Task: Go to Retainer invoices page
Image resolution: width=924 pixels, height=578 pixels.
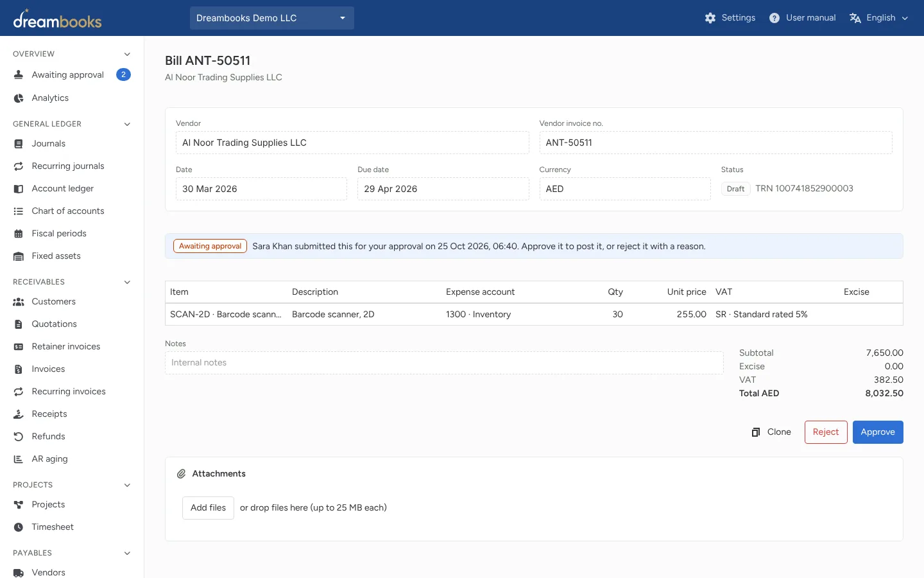Action: pos(72,347)
